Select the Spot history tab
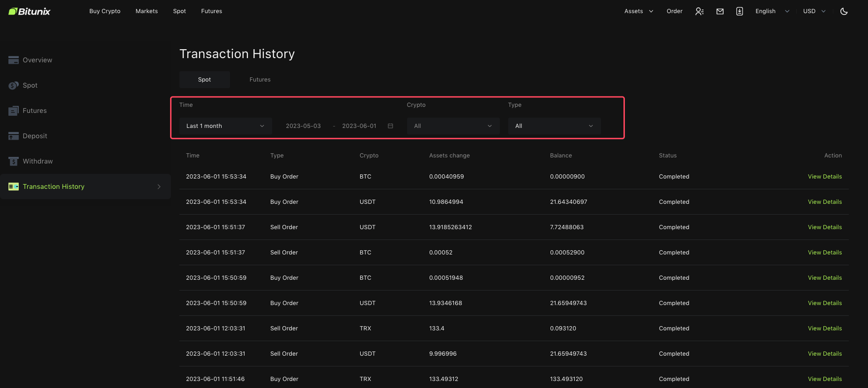The width and height of the screenshot is (868, 388). [204, 80]
